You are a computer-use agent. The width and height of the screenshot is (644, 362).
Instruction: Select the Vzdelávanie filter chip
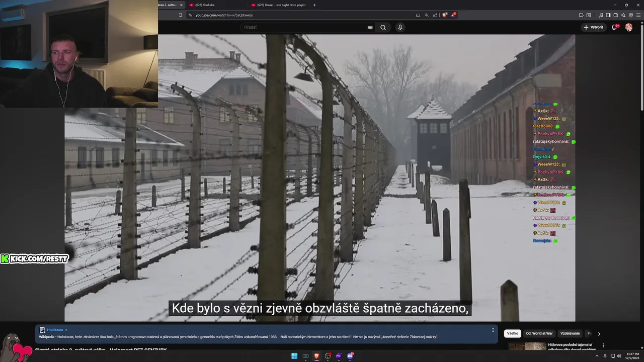pos(570,333)
